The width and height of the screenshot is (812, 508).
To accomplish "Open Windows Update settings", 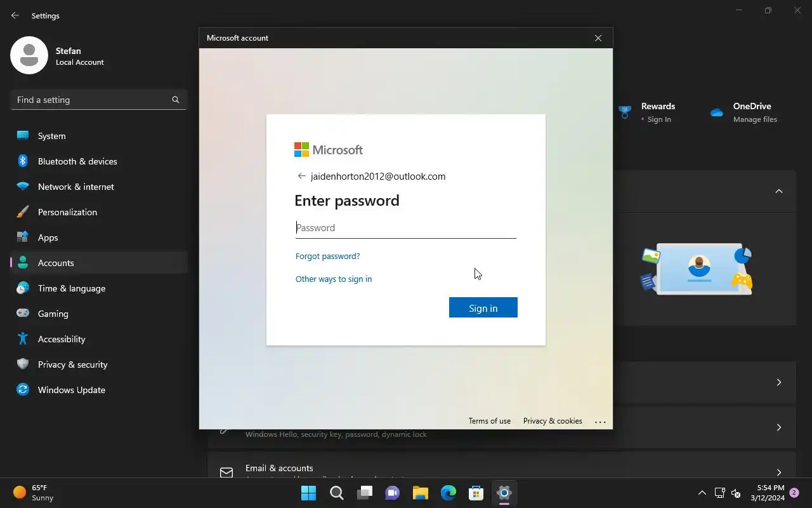I will point(99,390).
